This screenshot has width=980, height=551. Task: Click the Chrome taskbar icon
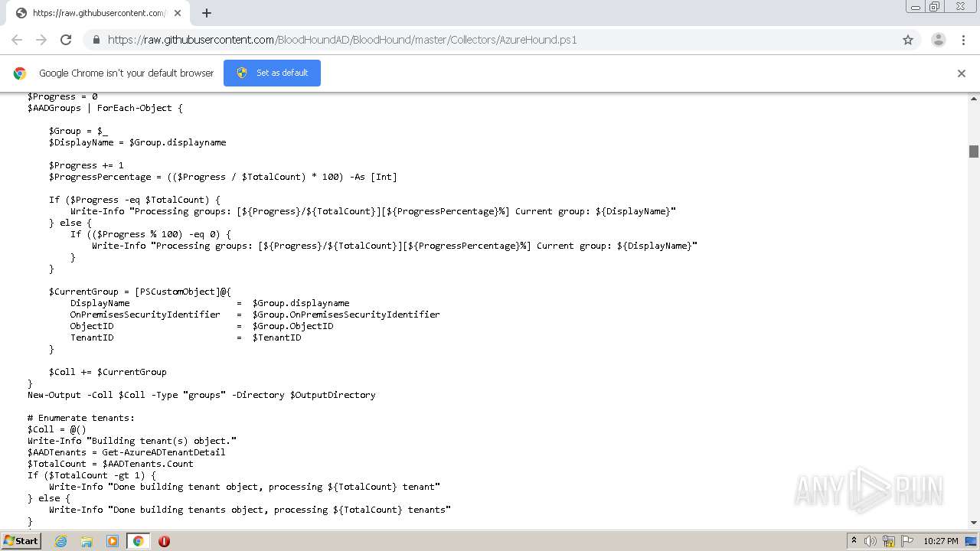pyautogui.click(x=138, y=541)
